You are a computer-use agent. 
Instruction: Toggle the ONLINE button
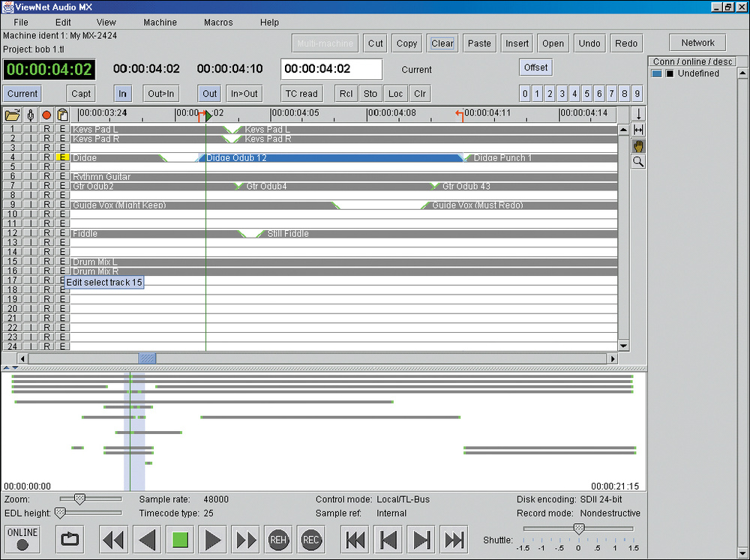pyautogui.click(x=22, y=540)
